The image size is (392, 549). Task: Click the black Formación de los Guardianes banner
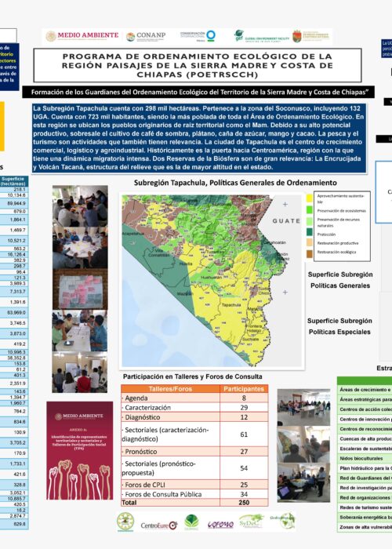click(x=198, y=93)
